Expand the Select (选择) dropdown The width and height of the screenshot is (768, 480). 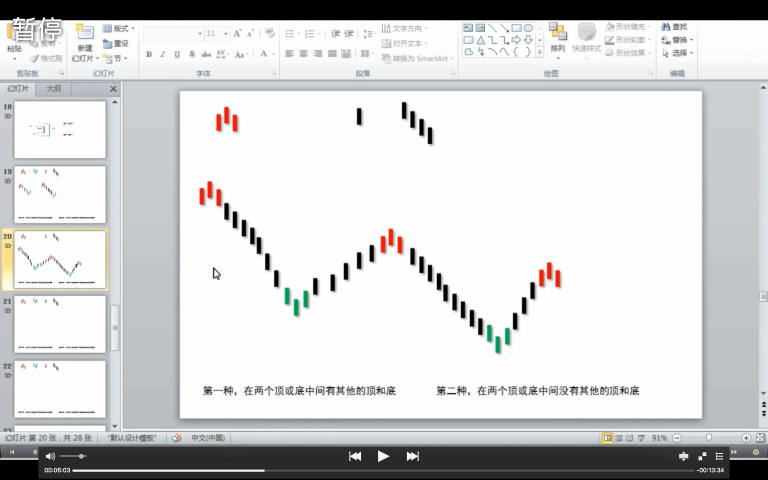680,53
